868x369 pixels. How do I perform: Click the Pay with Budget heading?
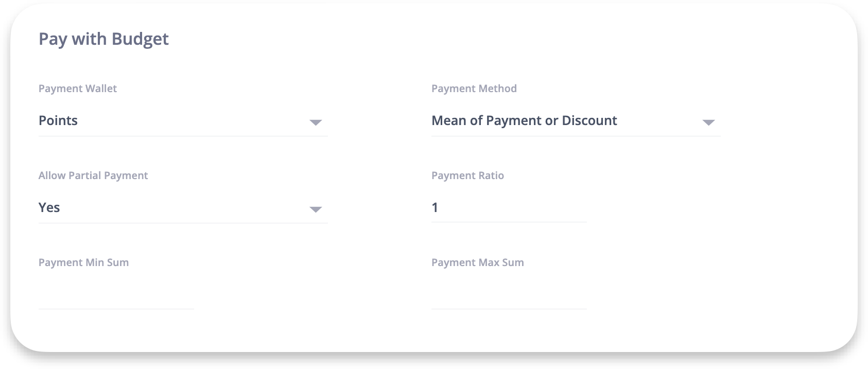(103, 39)
